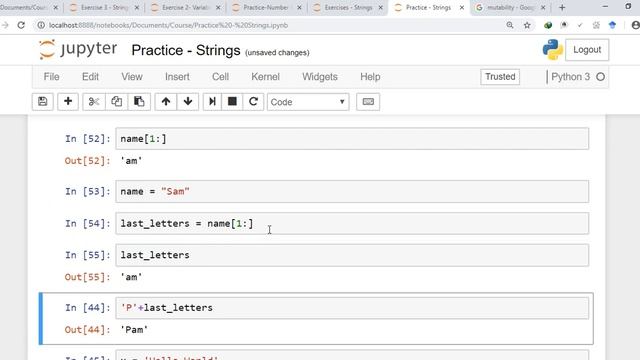Interrupt the kernel stop icon
Image resolution: width=640 pixels, height=360 pixels.
(x=232, y=102)
